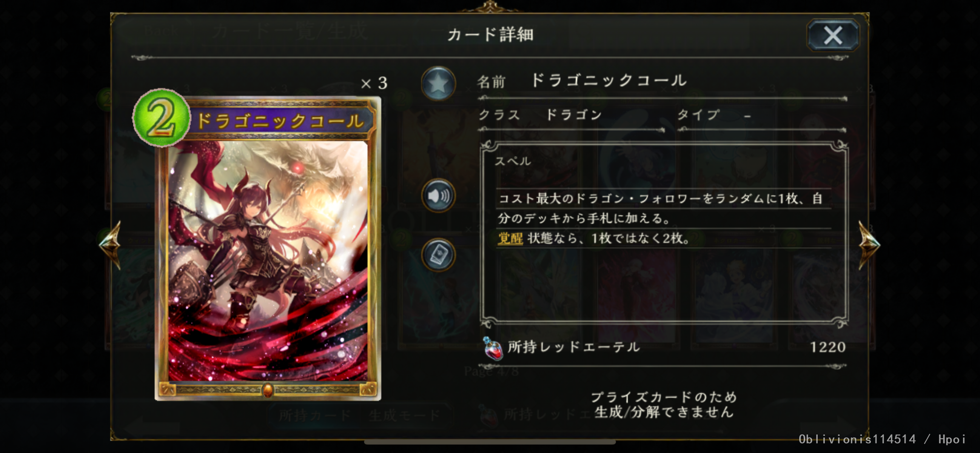Tap the green cost 2 orb

coord(161,117)
